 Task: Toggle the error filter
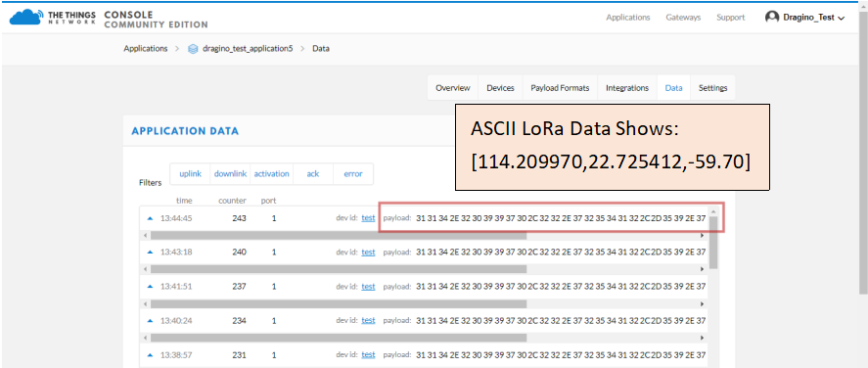pos(353,174)
